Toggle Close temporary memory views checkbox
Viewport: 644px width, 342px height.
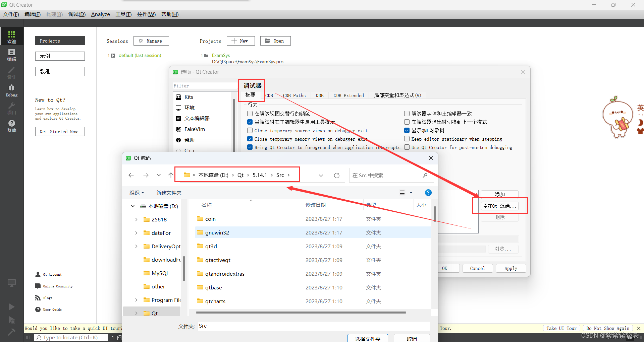click(250, 139)
